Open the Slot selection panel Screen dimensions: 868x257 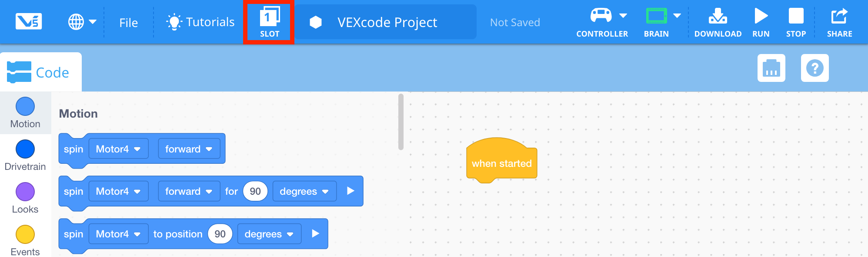(x=268, y=21)
